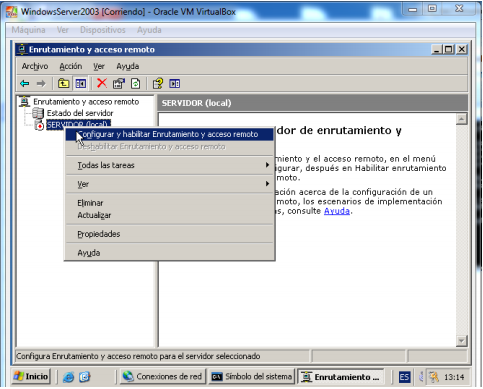Maximize the Enrutamiento y acceso remoto window
This screenshot has height=389, width=483.
pyautogui.click(x=449, y=50)
